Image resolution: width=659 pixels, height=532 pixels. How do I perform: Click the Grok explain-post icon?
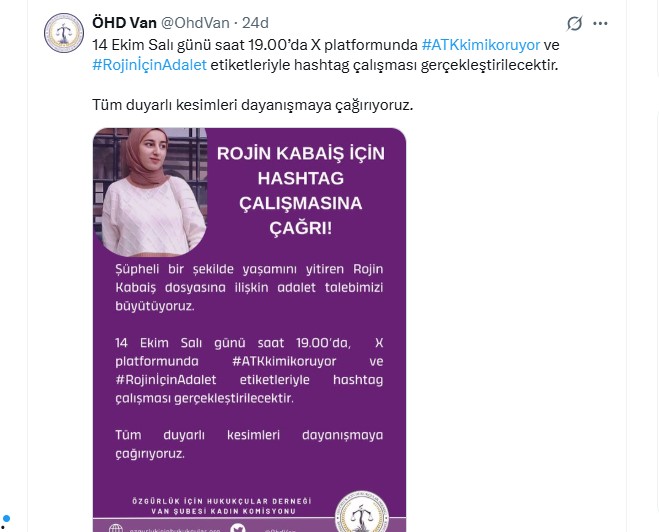pyautogui.click(x=574, y=24)
